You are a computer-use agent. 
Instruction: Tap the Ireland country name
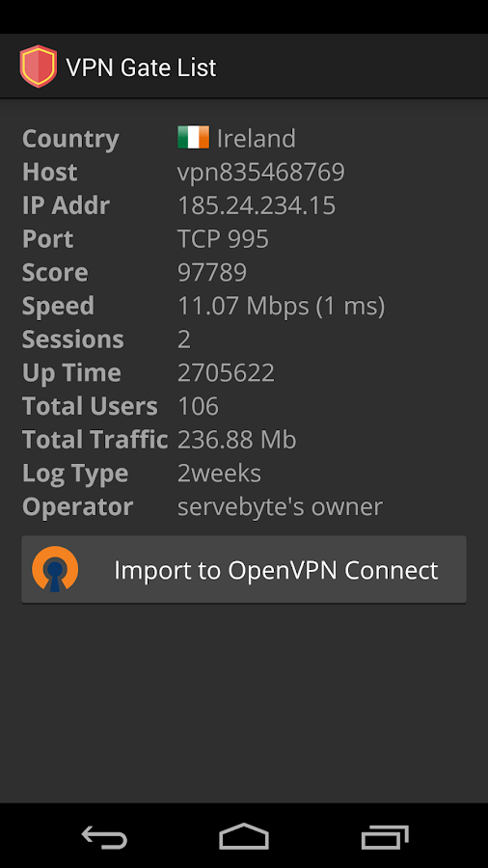pos(257,138)
